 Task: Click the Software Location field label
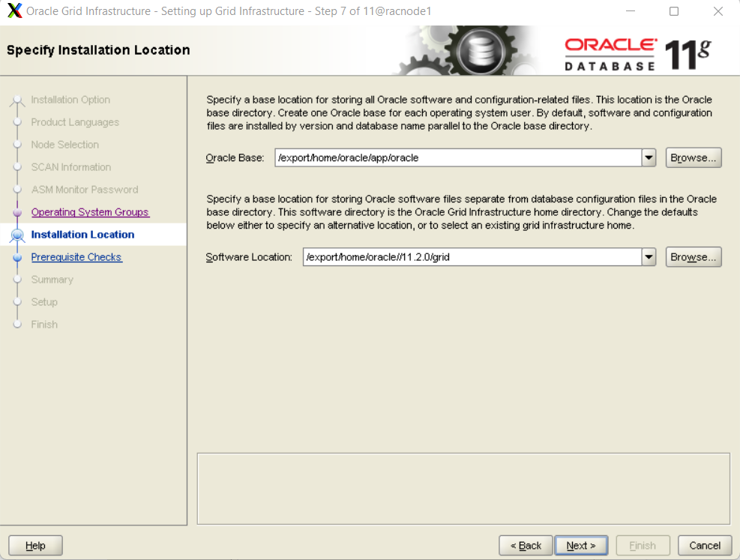tap(249, 257)
